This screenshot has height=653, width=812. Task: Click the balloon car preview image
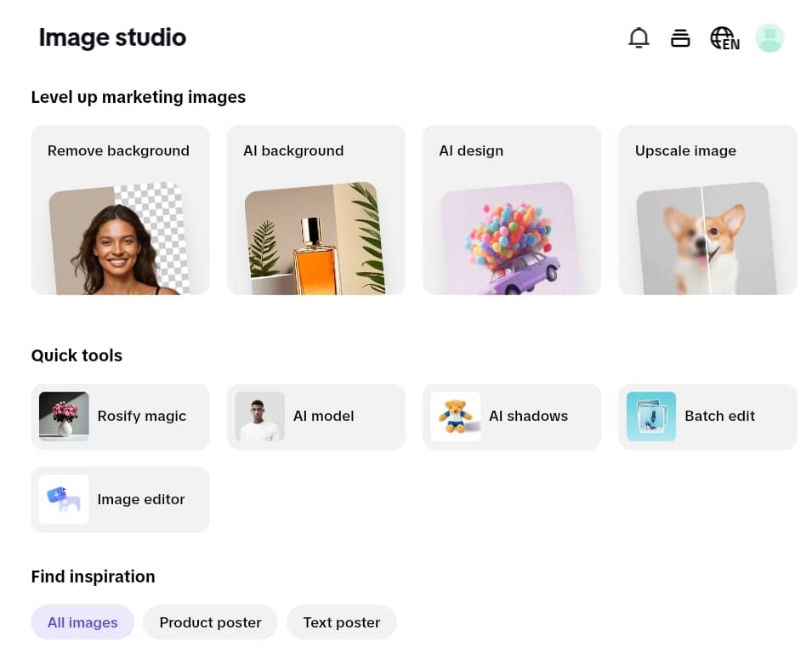pos(511,239)
